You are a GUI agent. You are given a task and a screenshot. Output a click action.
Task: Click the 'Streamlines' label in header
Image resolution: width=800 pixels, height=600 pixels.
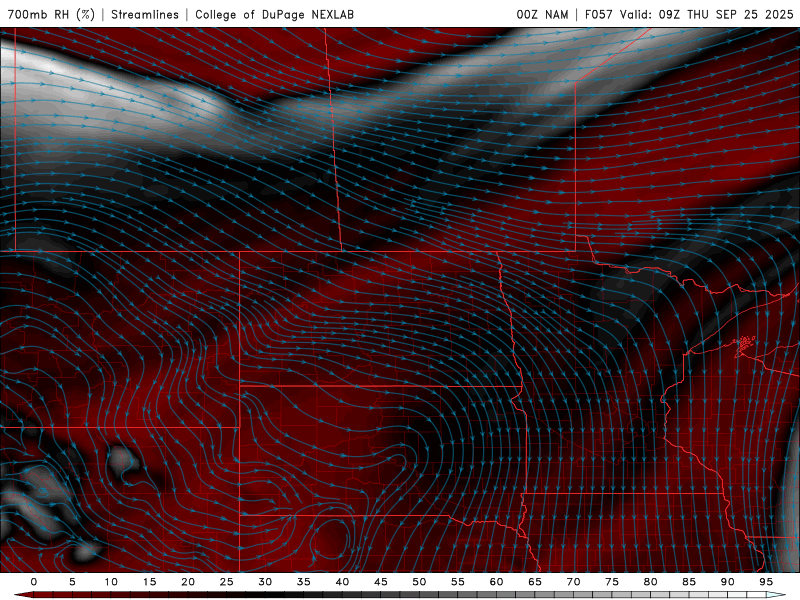pyautogui.click(x=145, y=14)
